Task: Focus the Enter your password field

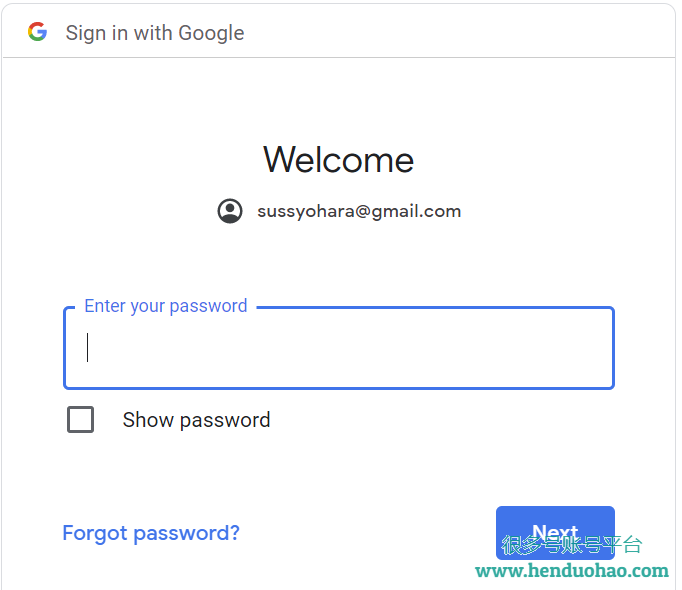Action: pyautogui.click(x=339, y=348)
